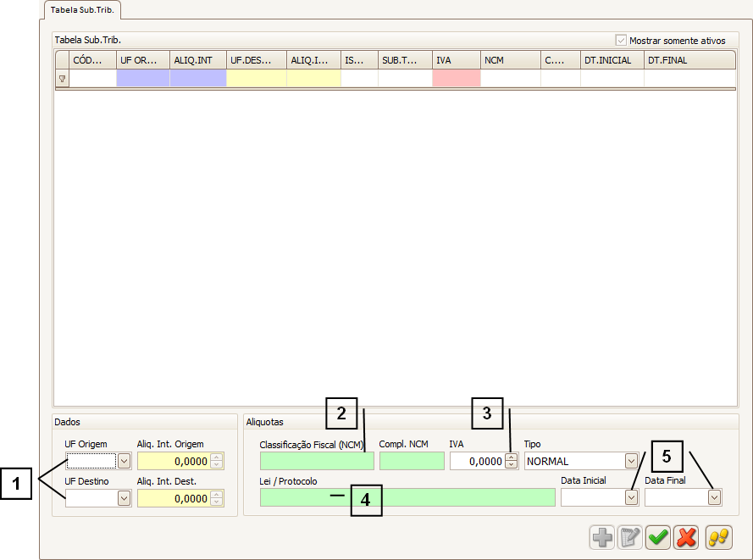Click the IVA spinner arrows
The height and width of the screenshot is (560, 753).
coord(511,461)
